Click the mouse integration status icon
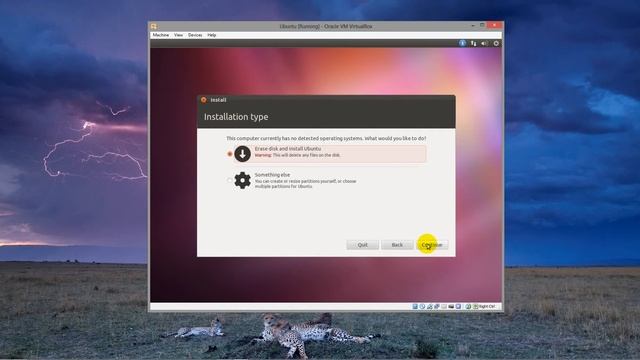Screen dimensions: 640x360 [468, 306]
